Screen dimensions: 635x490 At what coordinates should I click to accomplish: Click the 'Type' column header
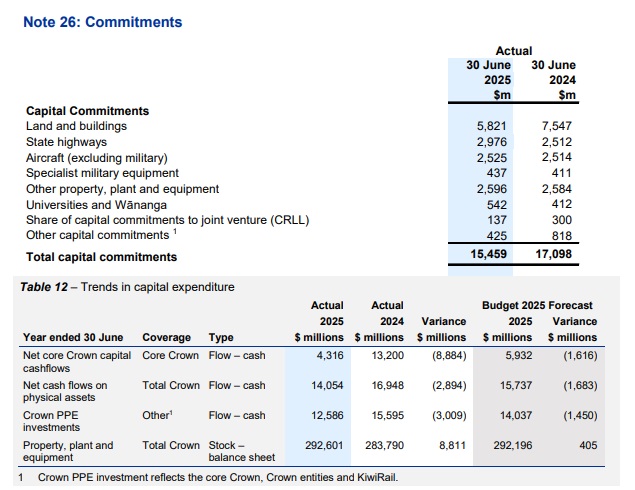[221, 338]
